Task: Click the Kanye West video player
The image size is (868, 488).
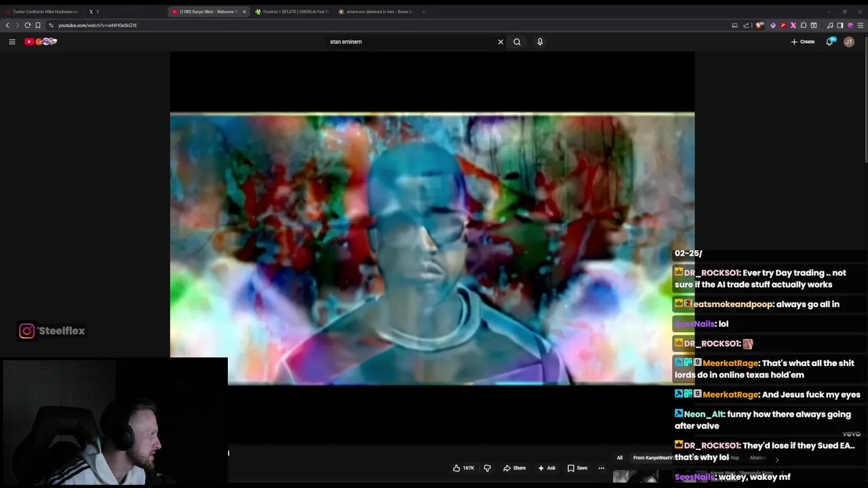Action: pyautogui.click(x=432, y=248)
